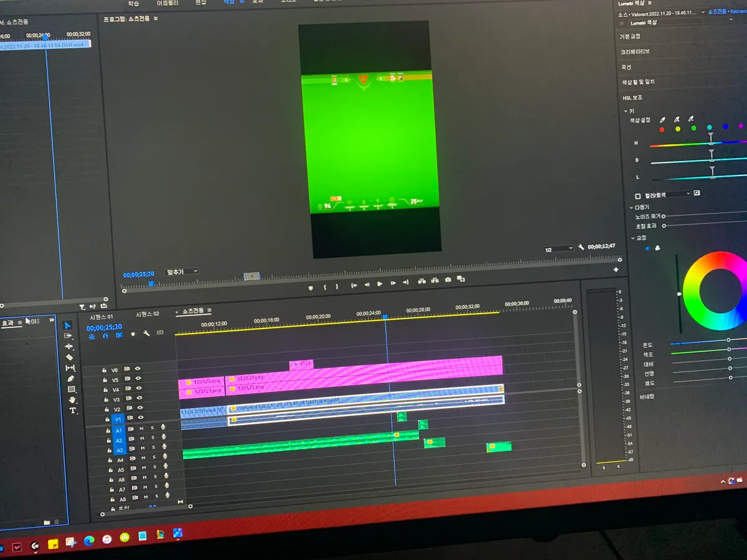Screen dimensions: 747x560
Task: Solo audio track A2
Action: [x=153, y=438]
